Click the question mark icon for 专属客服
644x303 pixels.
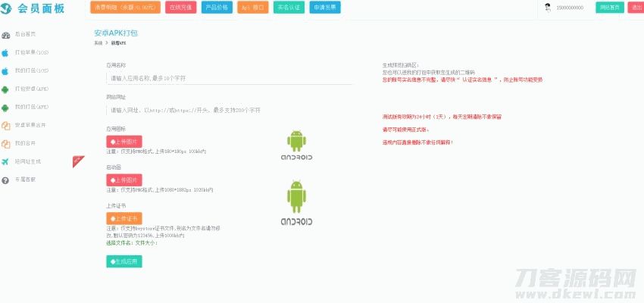click(x=5, y=180)
